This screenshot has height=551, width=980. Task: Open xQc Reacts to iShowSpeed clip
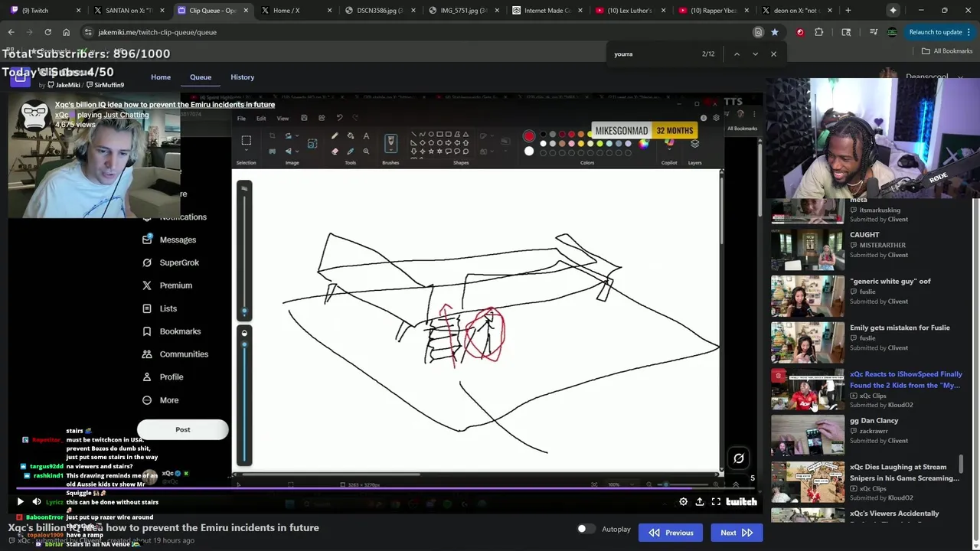807,389
